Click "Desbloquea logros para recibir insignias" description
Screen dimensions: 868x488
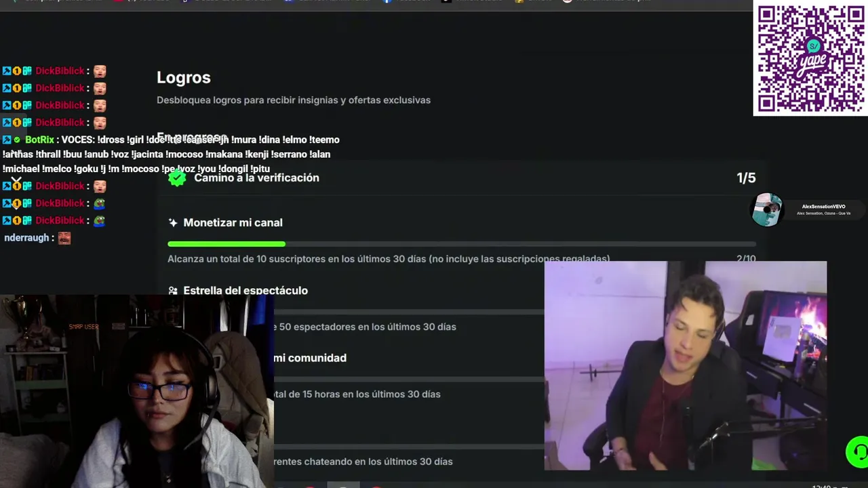pyautogui.click(x=294, y=100)
